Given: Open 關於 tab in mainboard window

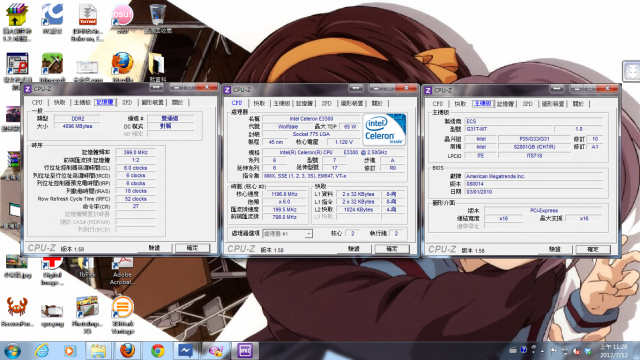Looking at the screenshot, I should point(578,104).
